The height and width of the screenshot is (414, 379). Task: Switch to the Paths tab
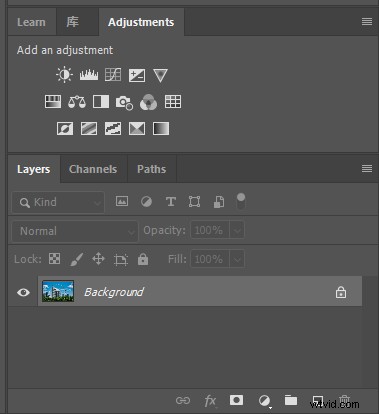(152, 169)
